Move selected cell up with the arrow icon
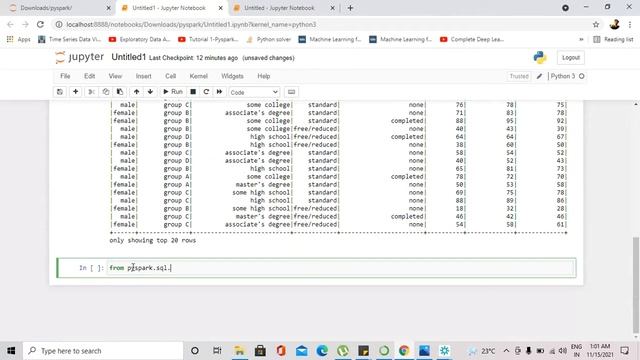The width and height of the screenshot is (640, 360). click(136, 92)
